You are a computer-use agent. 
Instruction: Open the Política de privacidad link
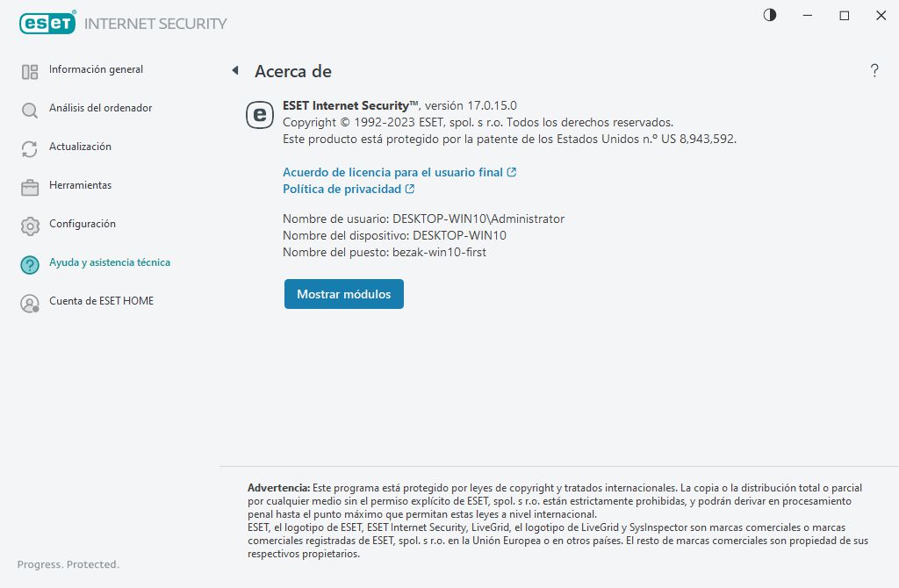pyautogui.click(x=342, y=189)
